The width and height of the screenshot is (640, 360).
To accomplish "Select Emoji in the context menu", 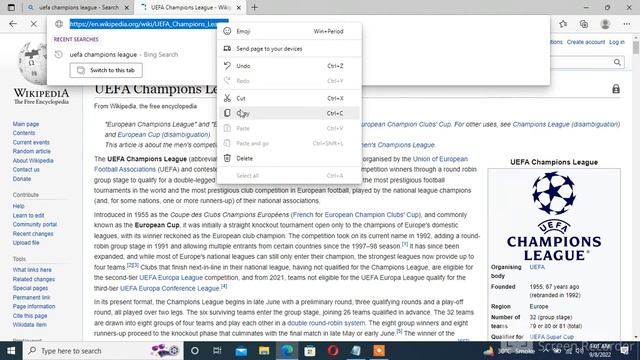I will coord(289,31).
